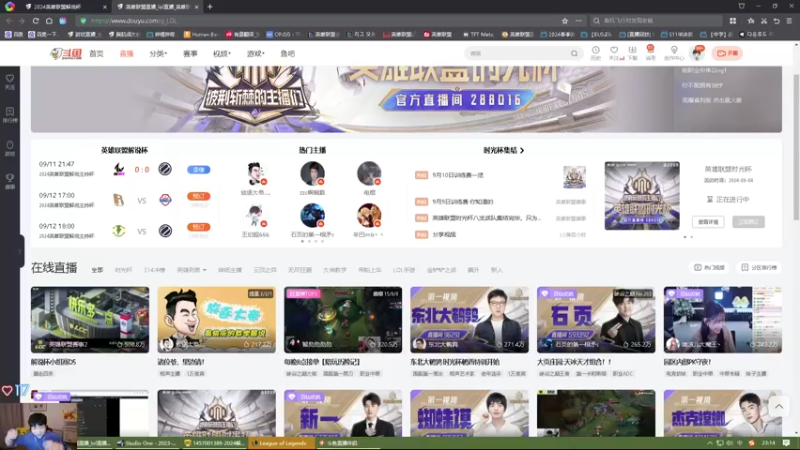Open a new browser tab plus

coord(210,7)
